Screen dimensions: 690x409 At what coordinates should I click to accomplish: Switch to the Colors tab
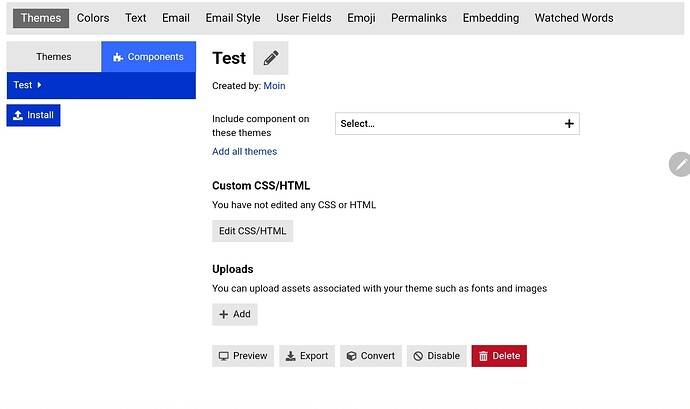93,18
